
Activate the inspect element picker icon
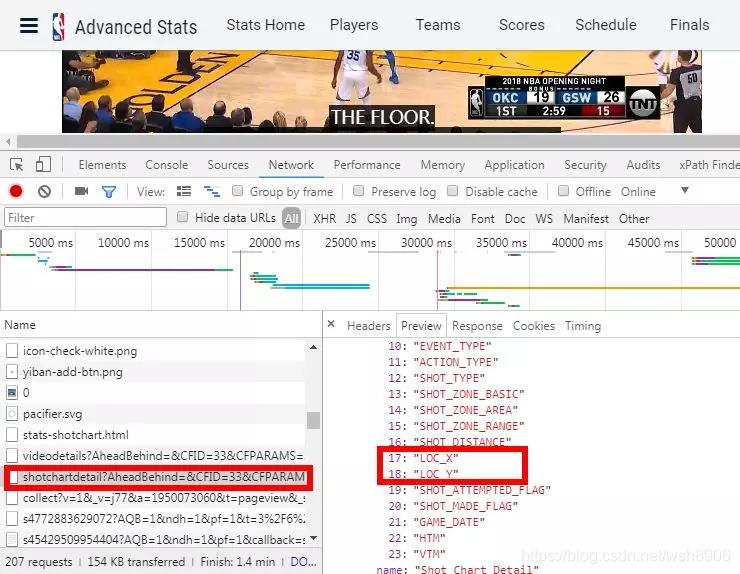(17, 165)
